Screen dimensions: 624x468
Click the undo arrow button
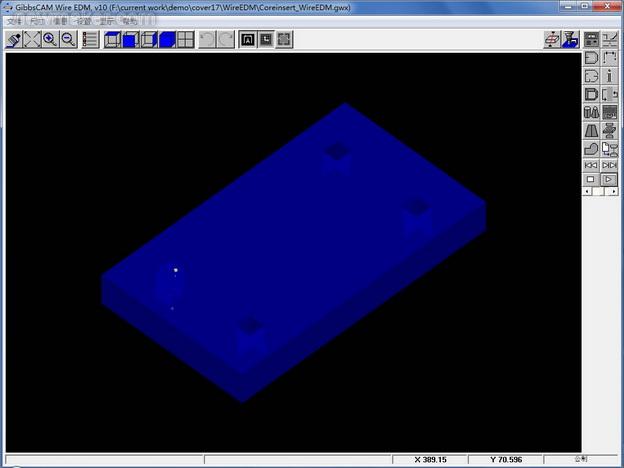pyautogui.click(x=207, y=39)
